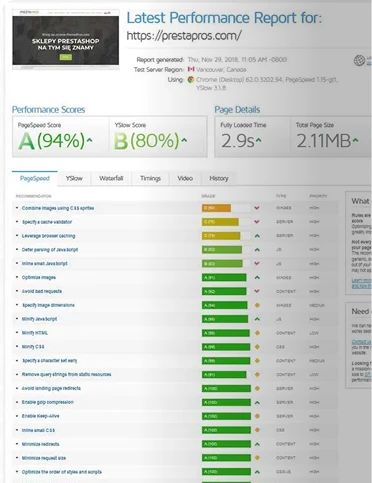Click the Enable gzip compression link
Screen dimensions: 372x483
pos(48,402)
